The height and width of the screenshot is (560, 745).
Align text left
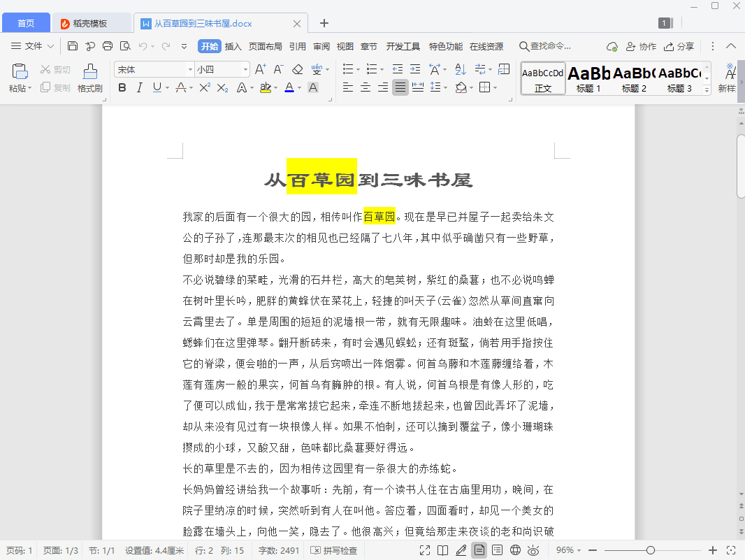tap(348, 87)
